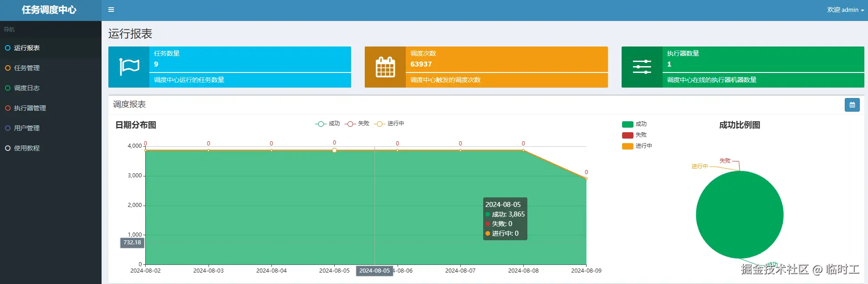Click the data point at 2024-08-09
Image resolution: width=868 pixels, height=284 pixels.
click(x=586, y=178)
